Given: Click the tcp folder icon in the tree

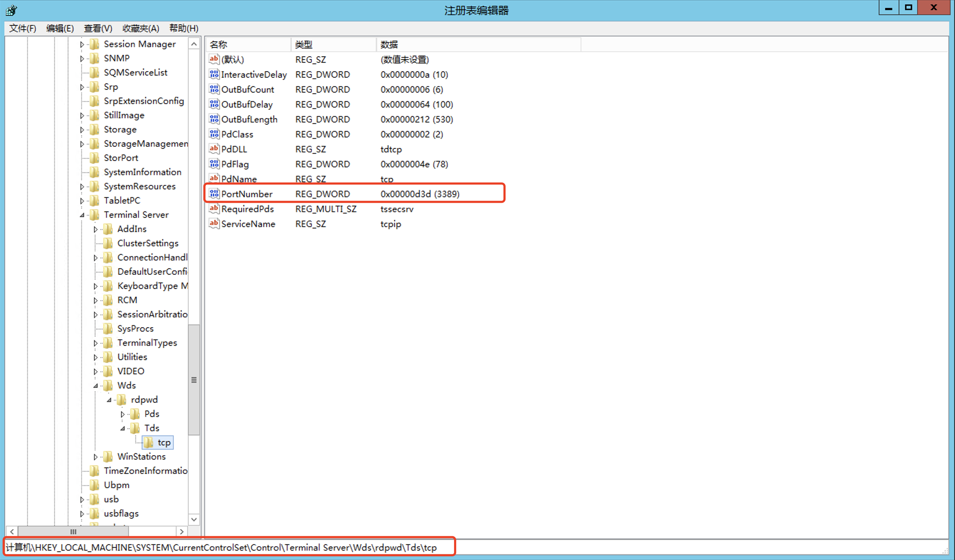Looking at the screenshot, I should [149, 442].
